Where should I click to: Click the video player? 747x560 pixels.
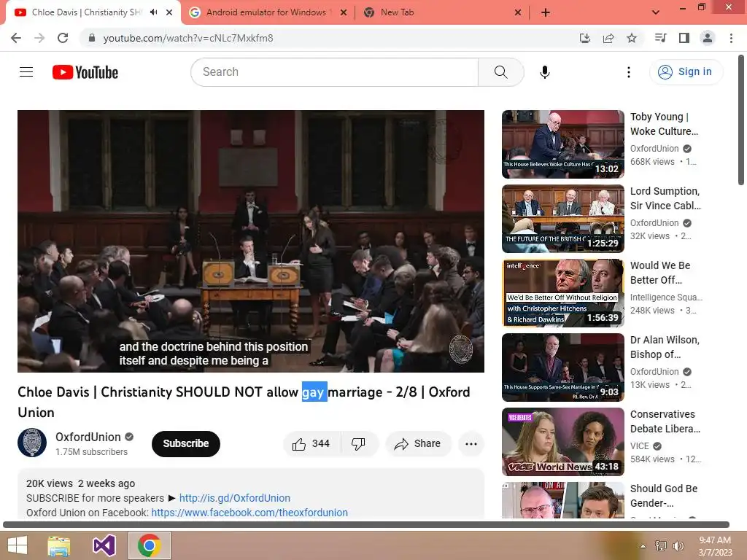[251, 241]
